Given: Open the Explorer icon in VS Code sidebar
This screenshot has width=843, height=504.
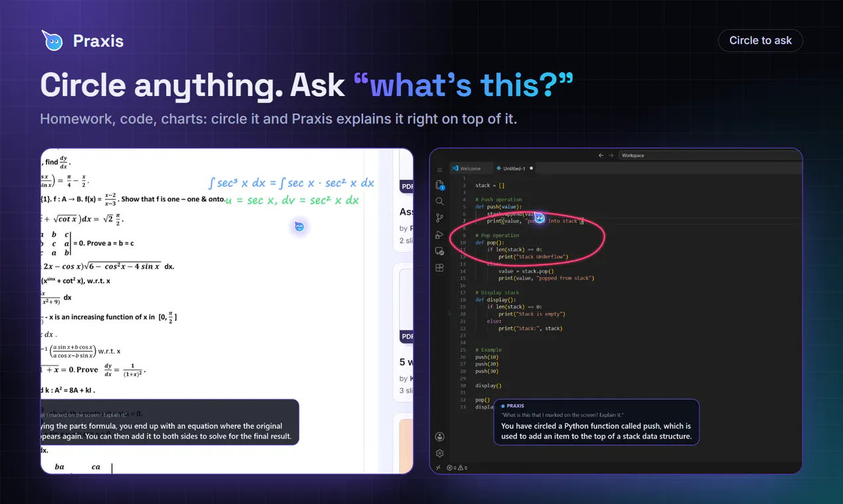Looking at the screenshot, I should click(x=439, y=185).
